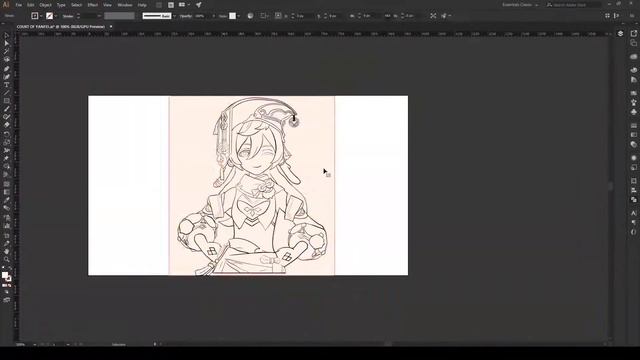Viewport: 640px width, 360px height.
Task: Select the Zoom magnifier tool
Action: point(7,259)
